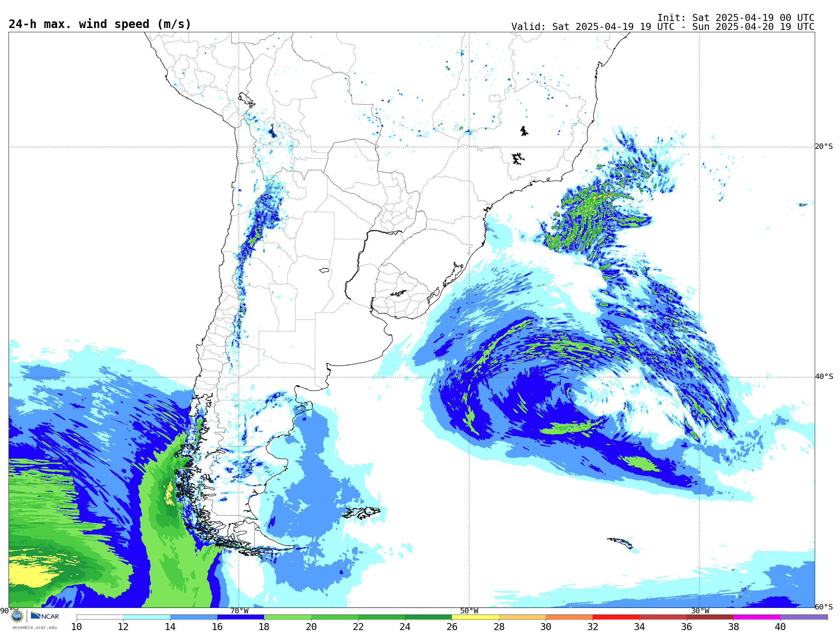Select the title '24-h max. wind speed (m/s)'
Screen dimensions: 840x632
point(100,24)
